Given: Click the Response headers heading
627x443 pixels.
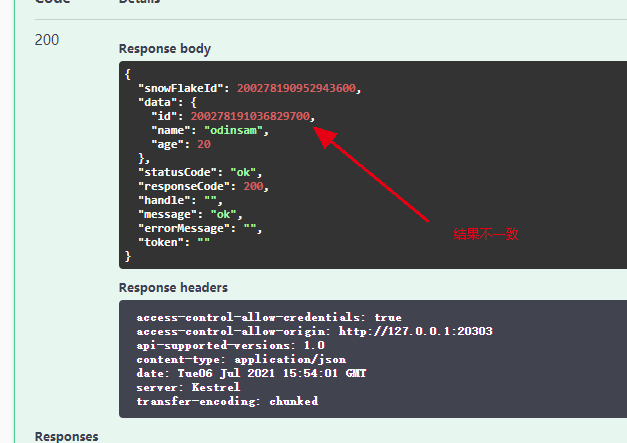Looking at the screenshot, I should pos(173,287).
